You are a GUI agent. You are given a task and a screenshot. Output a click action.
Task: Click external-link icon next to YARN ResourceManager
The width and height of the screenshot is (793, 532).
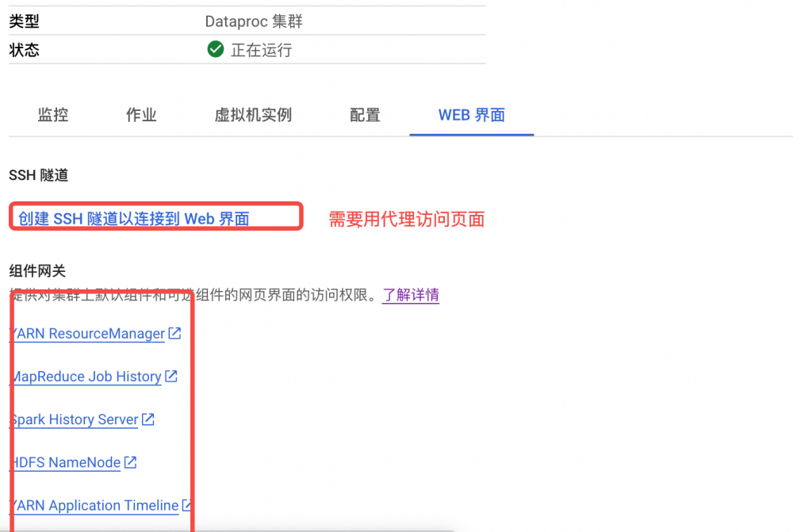tap(174, 333)
